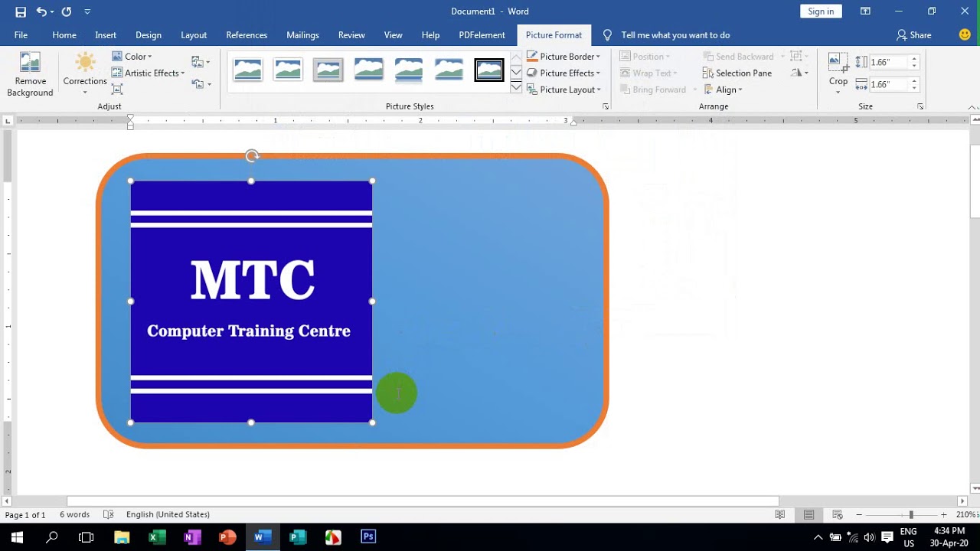Expand the Picture Styles gallery More arrow

[516, 89]
